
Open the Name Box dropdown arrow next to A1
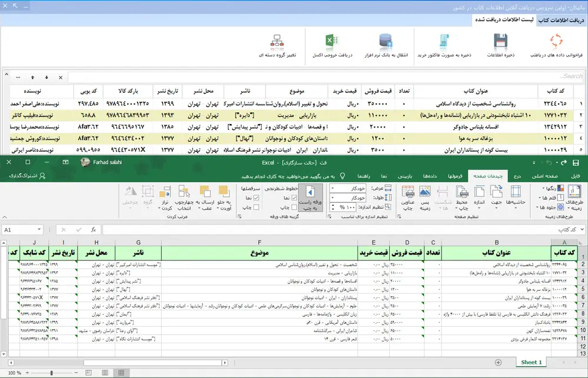pyautogui.click(x=39, y=229)
